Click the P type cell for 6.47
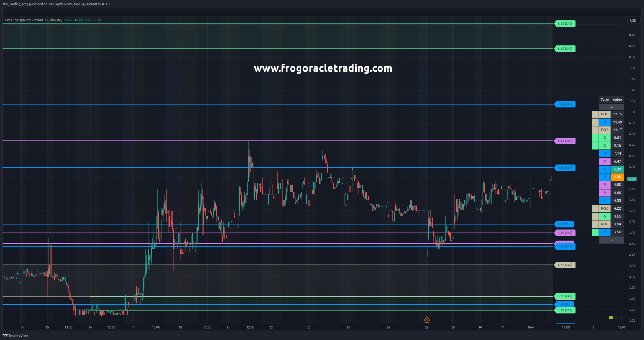 click(605, 161)
